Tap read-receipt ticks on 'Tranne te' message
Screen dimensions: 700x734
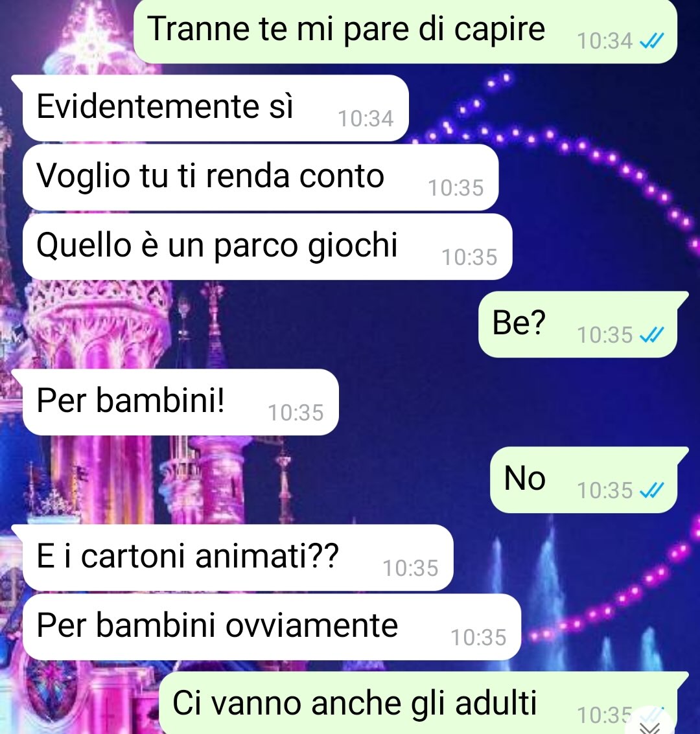[652, 42]
